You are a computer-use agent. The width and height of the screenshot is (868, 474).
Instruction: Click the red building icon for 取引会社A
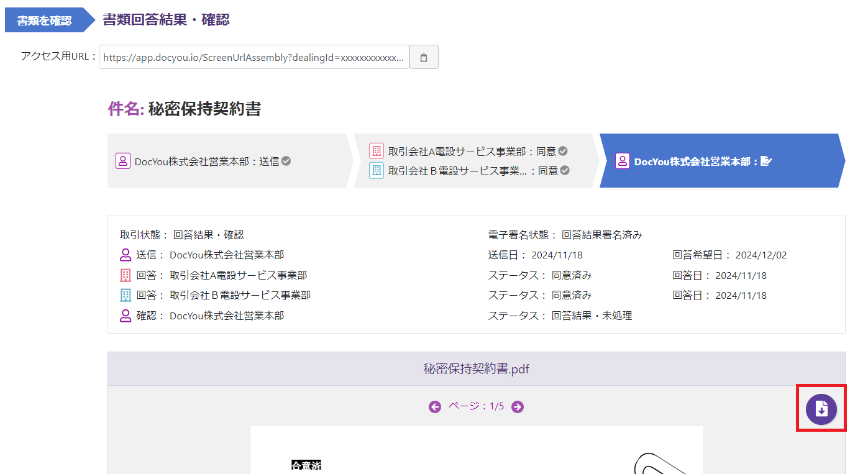[376, 151]
